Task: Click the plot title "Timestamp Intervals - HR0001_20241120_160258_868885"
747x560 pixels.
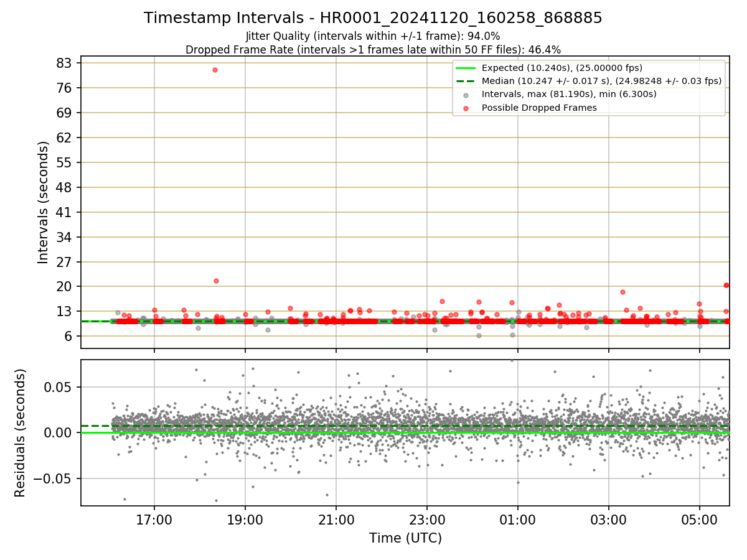Action: [x=373, y=18]
